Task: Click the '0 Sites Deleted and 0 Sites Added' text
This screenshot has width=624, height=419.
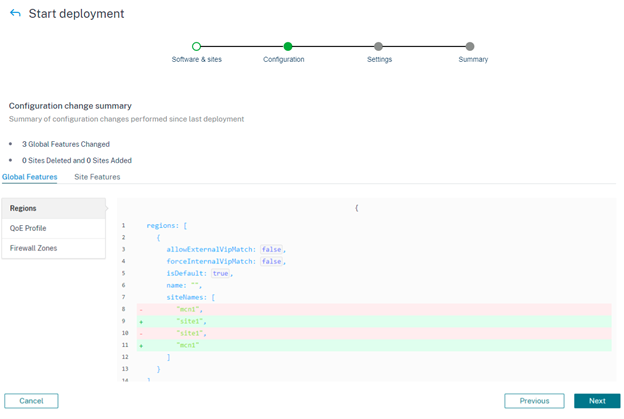Action: click(77, 160)
